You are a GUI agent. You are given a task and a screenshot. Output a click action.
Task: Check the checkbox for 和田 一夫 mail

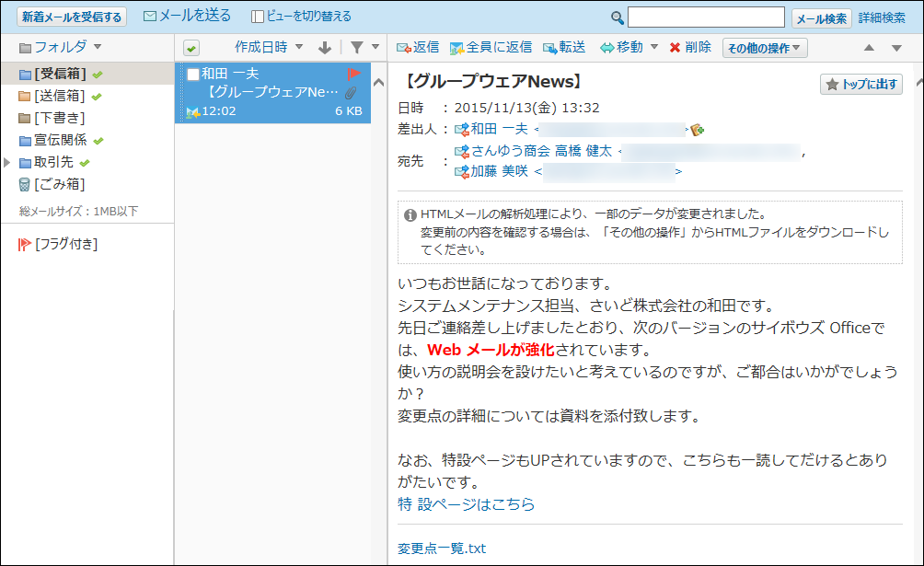coord(193,75)
